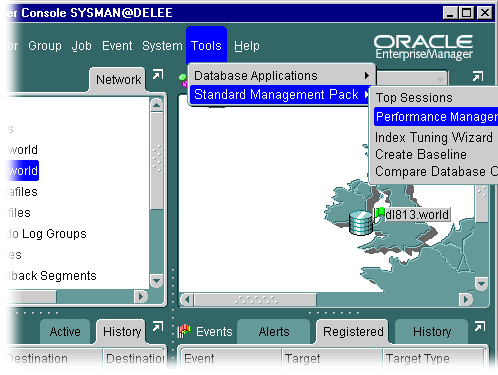Click the Events pane flag icon

[x=184, y=331]
